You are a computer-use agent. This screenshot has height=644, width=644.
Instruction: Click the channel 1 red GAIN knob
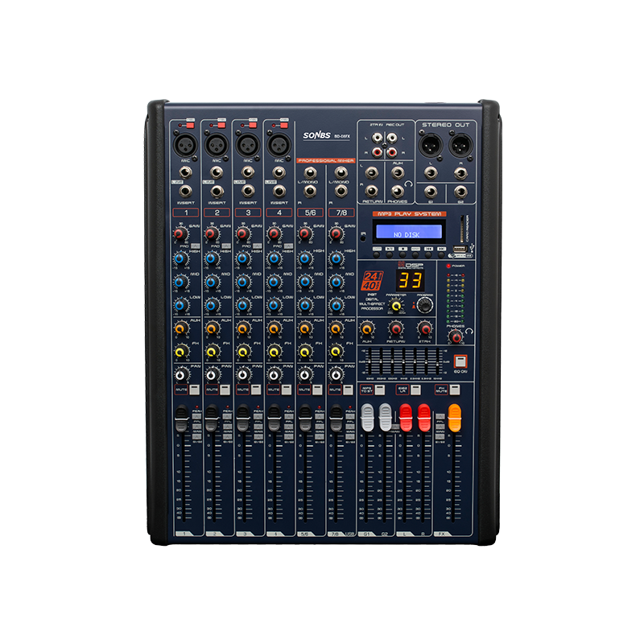coord(180,234)
